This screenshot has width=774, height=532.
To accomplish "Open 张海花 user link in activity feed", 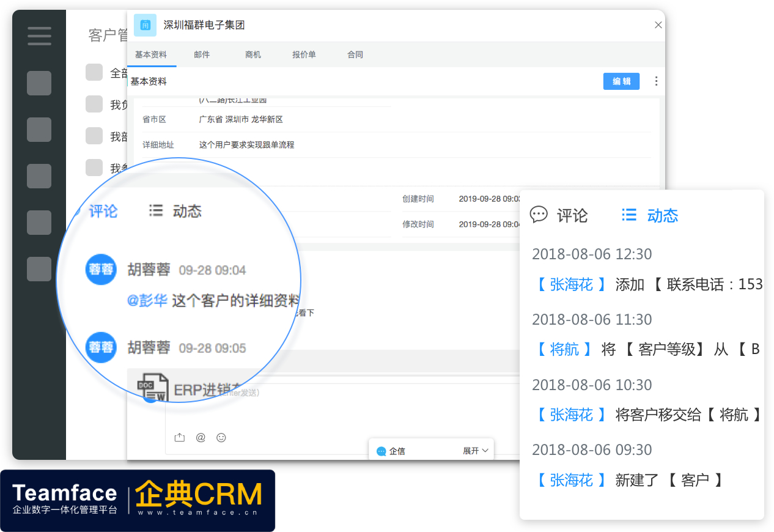I will tap(570, 284).
